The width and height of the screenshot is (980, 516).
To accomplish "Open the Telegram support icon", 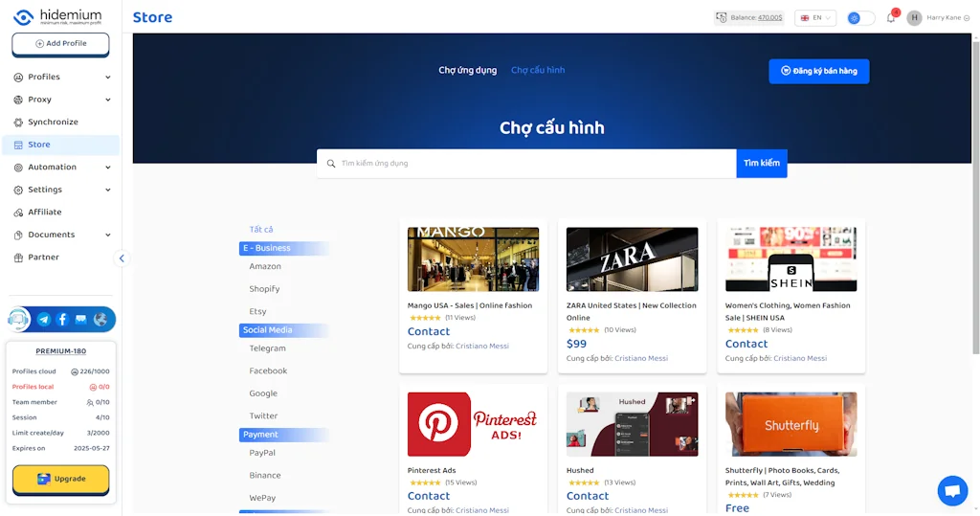I will [x=44, y=319].
